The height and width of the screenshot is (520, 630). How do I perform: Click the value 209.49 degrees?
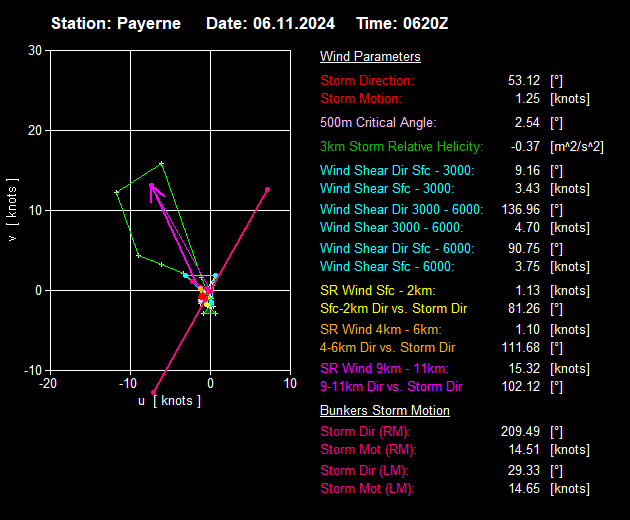pos(520,432)
